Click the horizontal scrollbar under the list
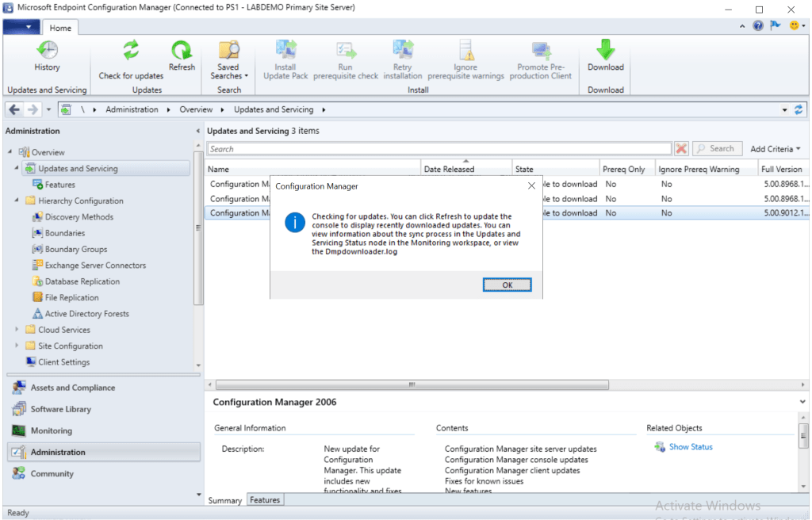Viewport: 812px width, 520px height. click(x=408, y=384)
